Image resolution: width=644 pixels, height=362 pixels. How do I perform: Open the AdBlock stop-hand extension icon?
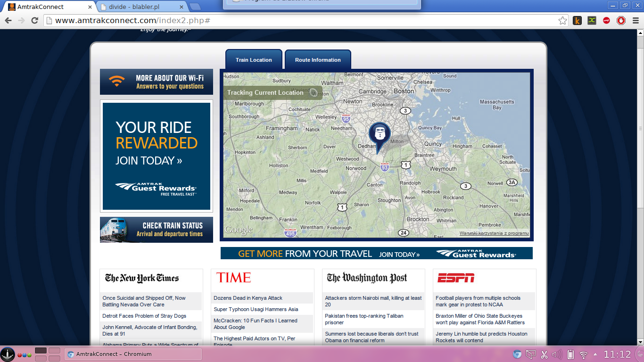coord(621,20)
